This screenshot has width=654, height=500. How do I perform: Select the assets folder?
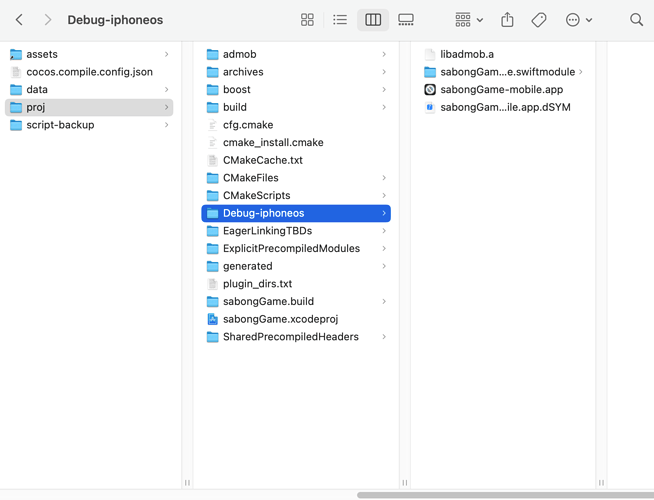[42, 54]
